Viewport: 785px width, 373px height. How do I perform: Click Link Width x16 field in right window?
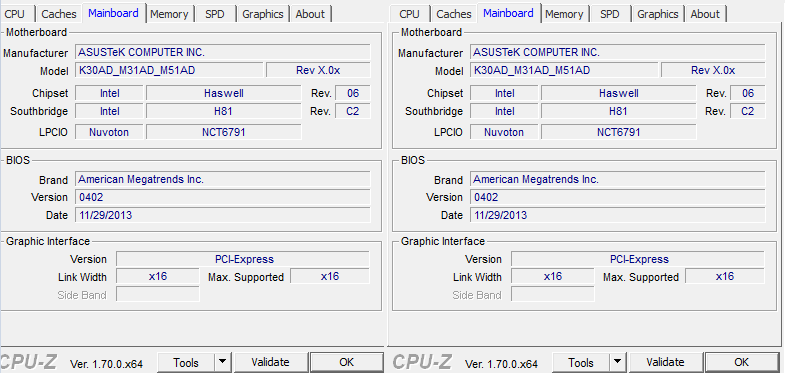[x=553, y=276]
